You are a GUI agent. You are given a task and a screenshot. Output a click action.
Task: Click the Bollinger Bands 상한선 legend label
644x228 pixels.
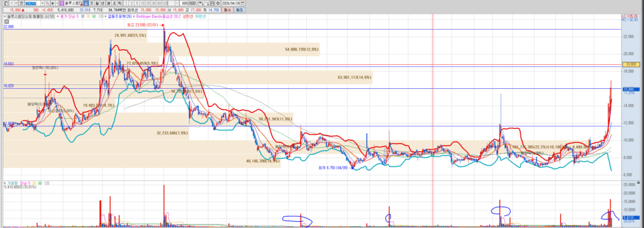click(188, 16)
